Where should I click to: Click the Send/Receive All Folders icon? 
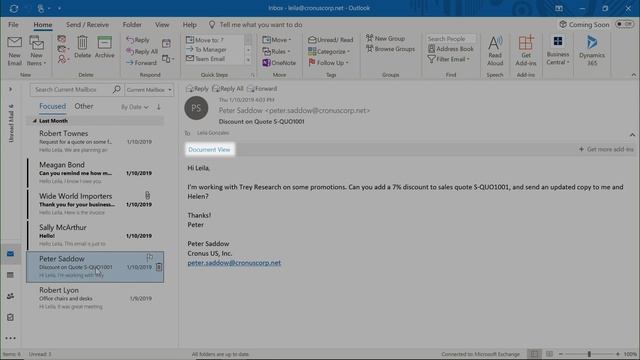click(14, 8)
